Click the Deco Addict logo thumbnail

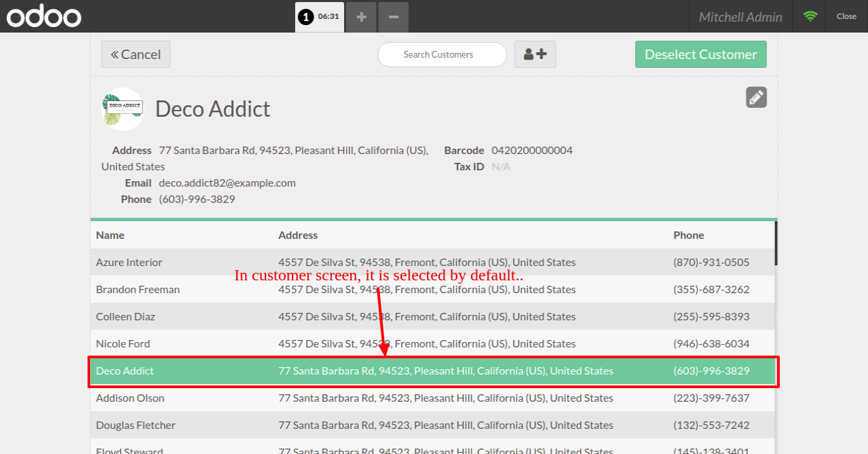click(123, 109)
